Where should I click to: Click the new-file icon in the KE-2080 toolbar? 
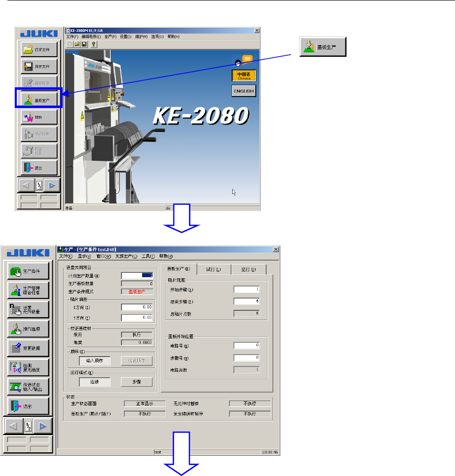70,44
